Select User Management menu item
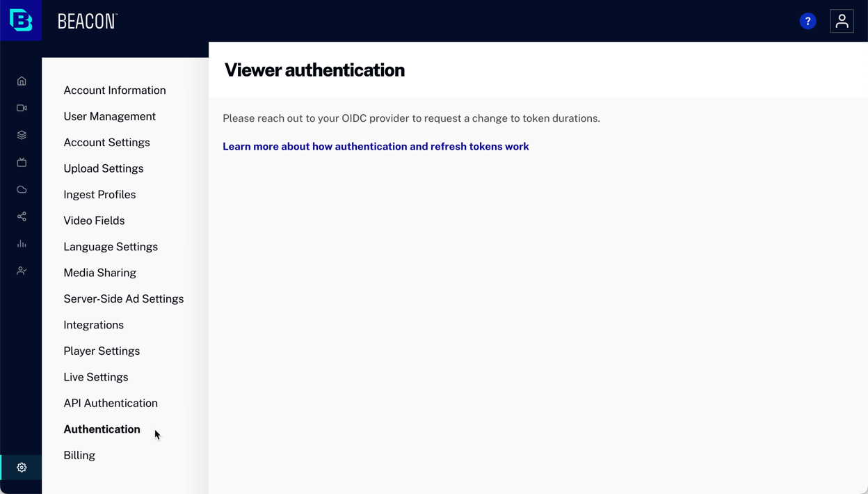 (x=109, y=116)
